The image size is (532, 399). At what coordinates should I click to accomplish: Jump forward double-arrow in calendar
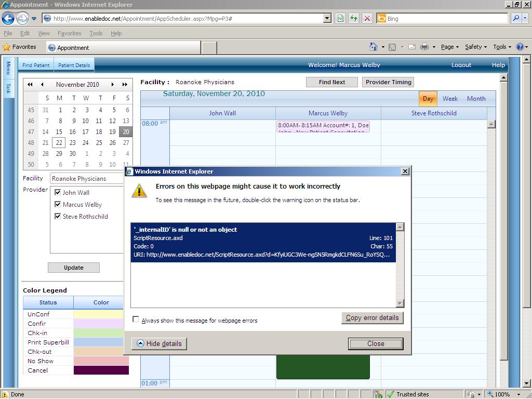coord(125,85)
